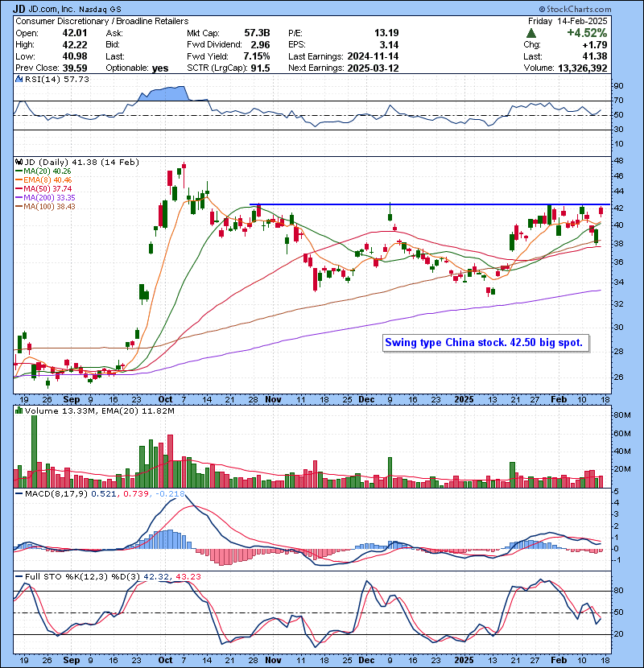This screenshot has width=644, height=668.
Task: Click the Fwd Yield value 7.15%
Action: pyautogui.click(x=257, y=56)
